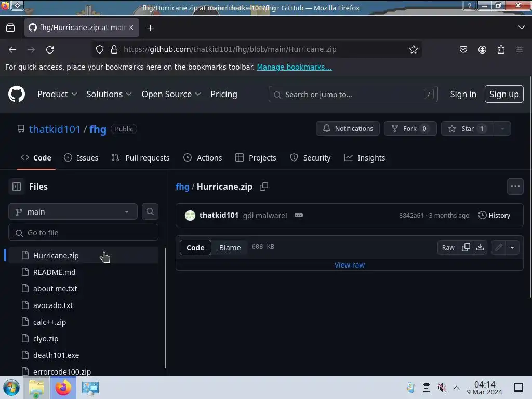Image resolution: width=532 pixels, height=399 pixels.
Task: Select the Code view toggle
Action: 195,247
